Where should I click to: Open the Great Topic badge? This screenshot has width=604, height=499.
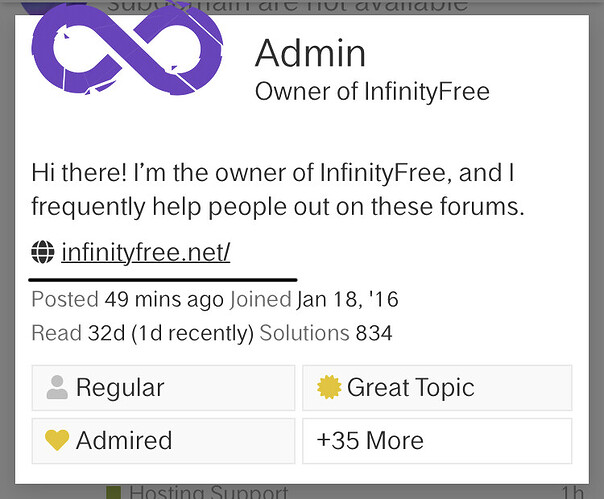437,388
